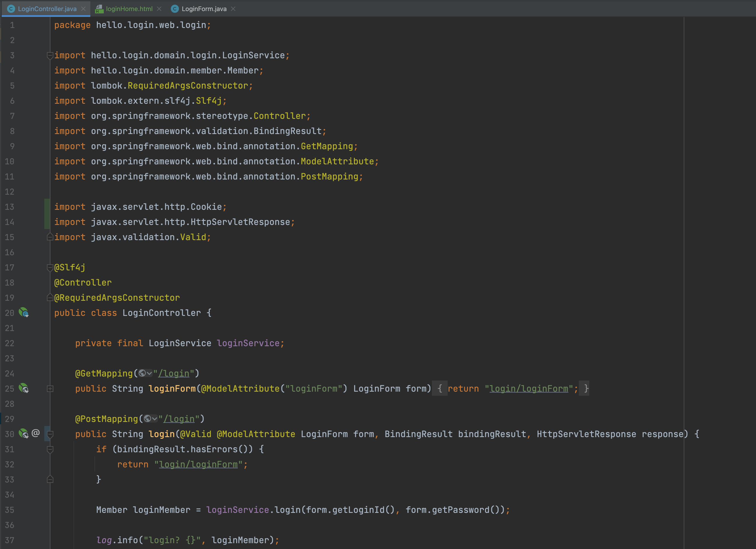Switch to the LoginForm.java tab

click(x=204, y=9)
